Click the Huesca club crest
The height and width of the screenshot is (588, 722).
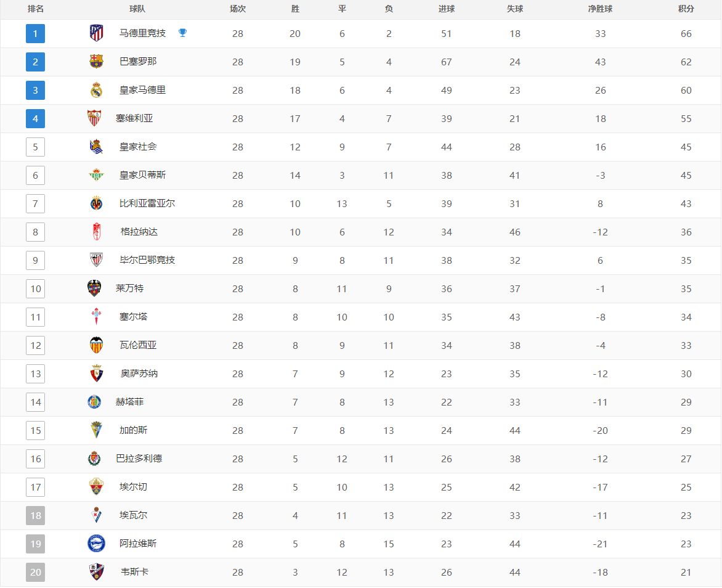click(96, 572)
